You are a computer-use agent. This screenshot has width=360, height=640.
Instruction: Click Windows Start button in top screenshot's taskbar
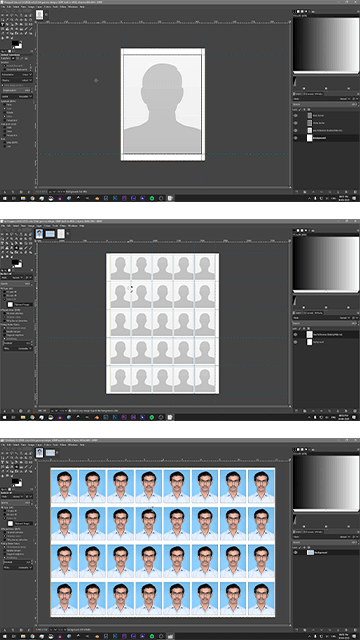tap(4, 198)
